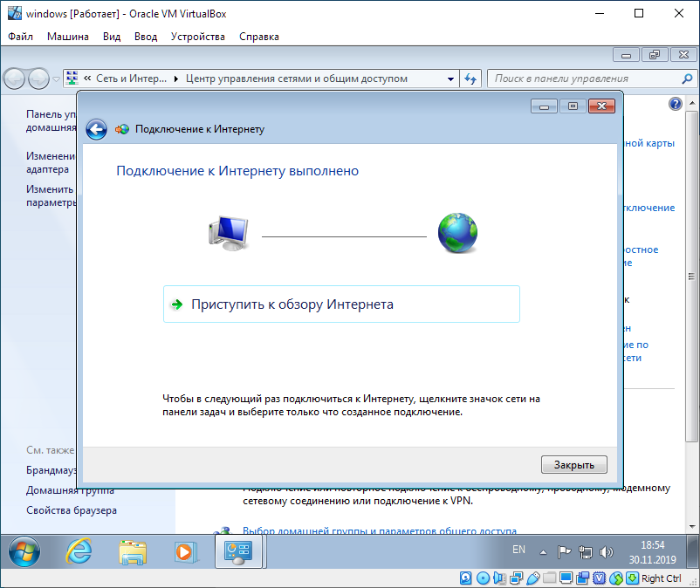Show hidden tray icons arrow
Viewport: 700px width, 588px height.
pos(543,552)
